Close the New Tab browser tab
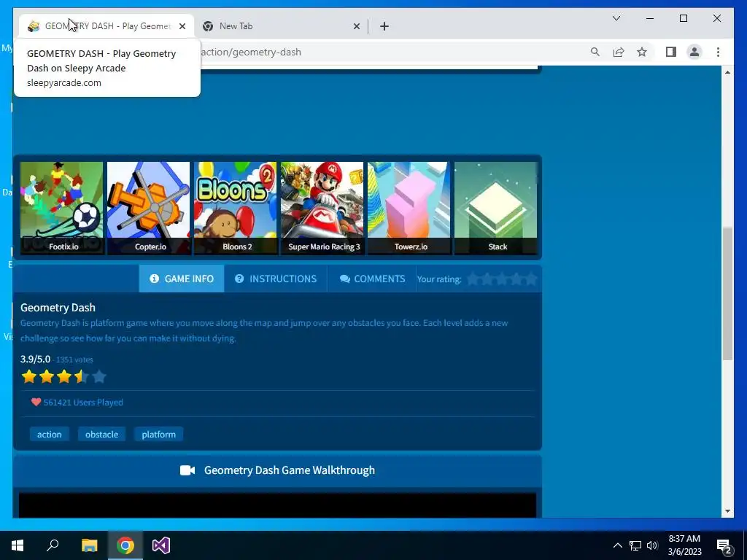747x560 pixels. coord(356,26)
